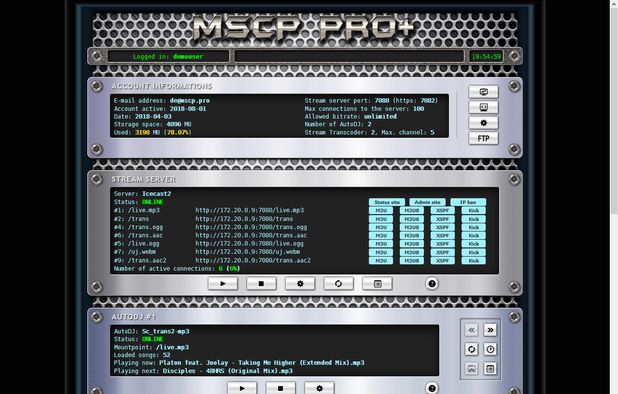Click the http://172.20.0.9:7080/trans.aac2 URL
Screen dimensions: 618x394
tap(253, 260)
